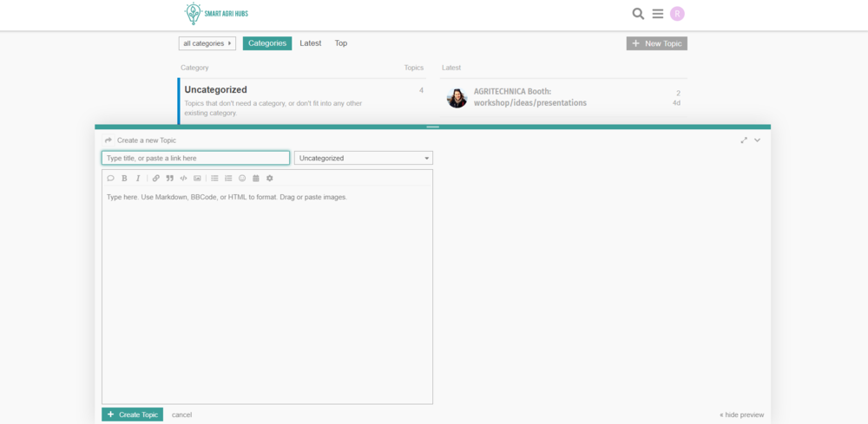This screenshot has height=424, width=868.
Task: Open the Uncategorized category dropdown
Action: 364,158
